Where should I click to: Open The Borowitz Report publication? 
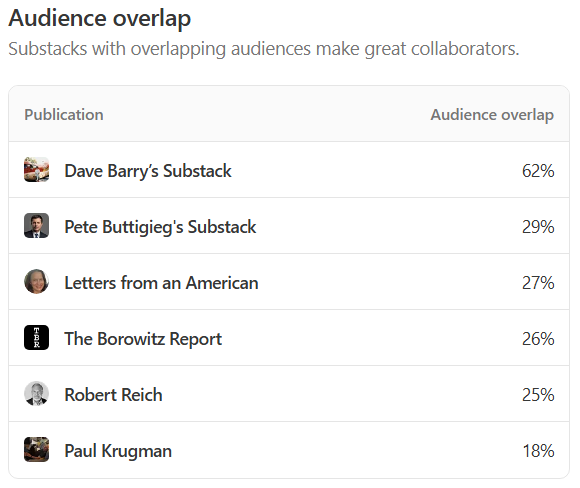[143, 339]
